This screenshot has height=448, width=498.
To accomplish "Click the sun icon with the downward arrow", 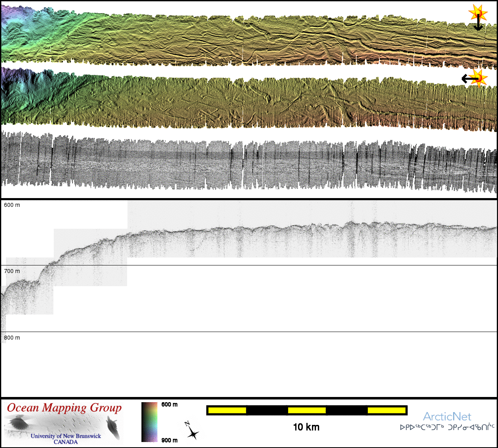I will click(x=478, y=12).
